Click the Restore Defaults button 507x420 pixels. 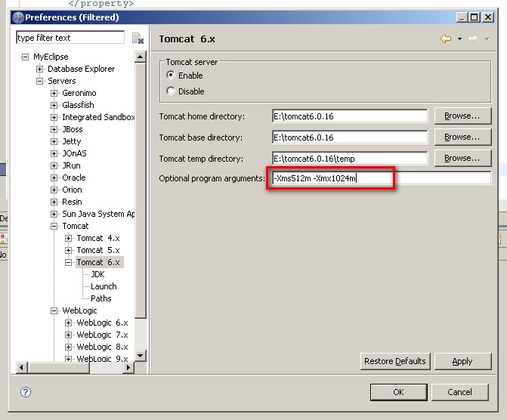(x=395, y=361)
